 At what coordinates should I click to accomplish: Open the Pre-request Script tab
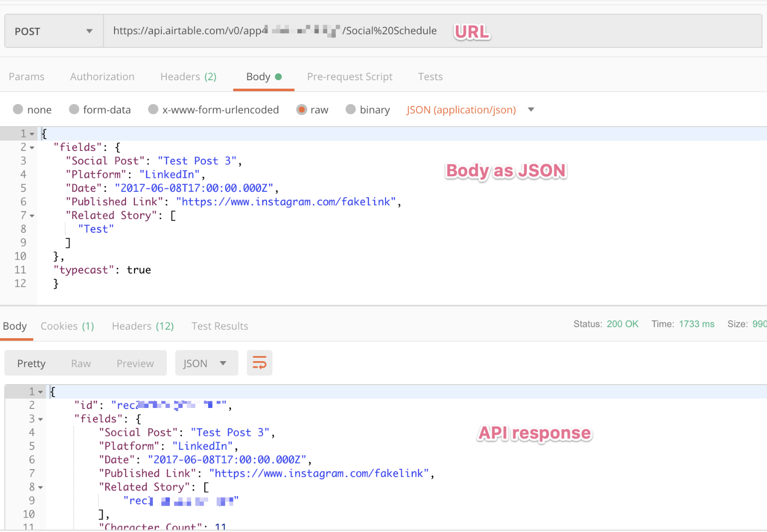[x=350, y=77]
